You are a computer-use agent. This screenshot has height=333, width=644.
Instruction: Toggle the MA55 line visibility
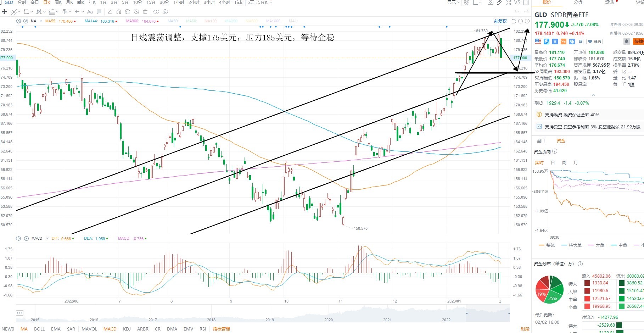61,21
